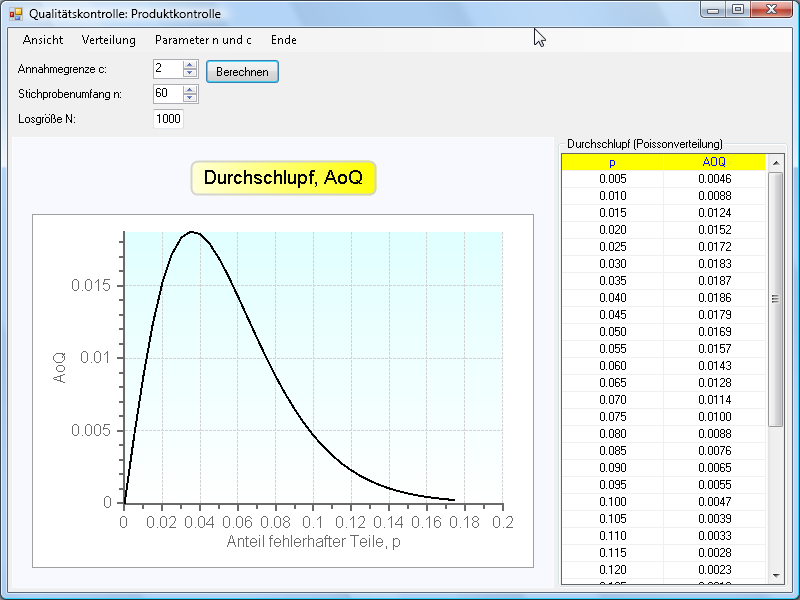Viewport: 800px width, 600px height.
Task: Maximize the Qualitätskontrolle window
Action: (x=738, y=10)
